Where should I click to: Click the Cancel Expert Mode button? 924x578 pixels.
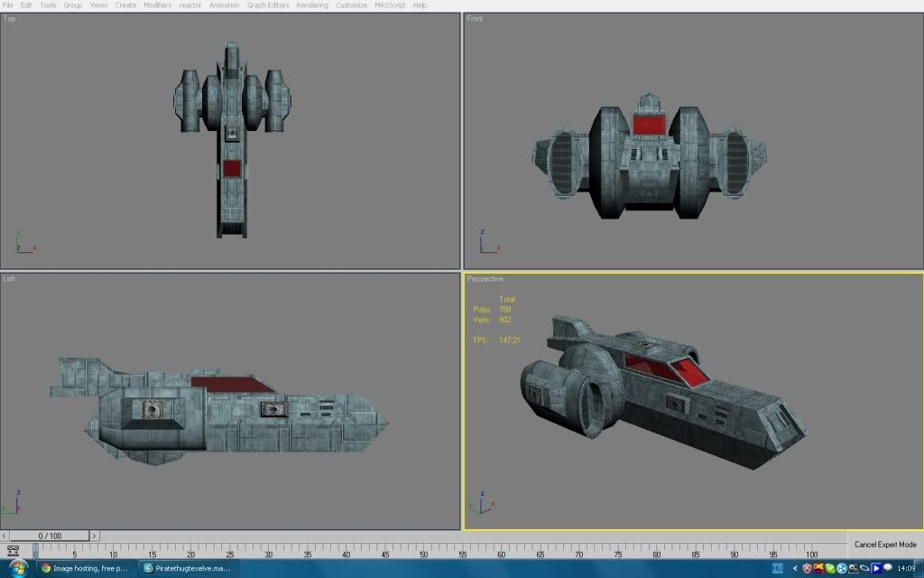click(885, 545)
